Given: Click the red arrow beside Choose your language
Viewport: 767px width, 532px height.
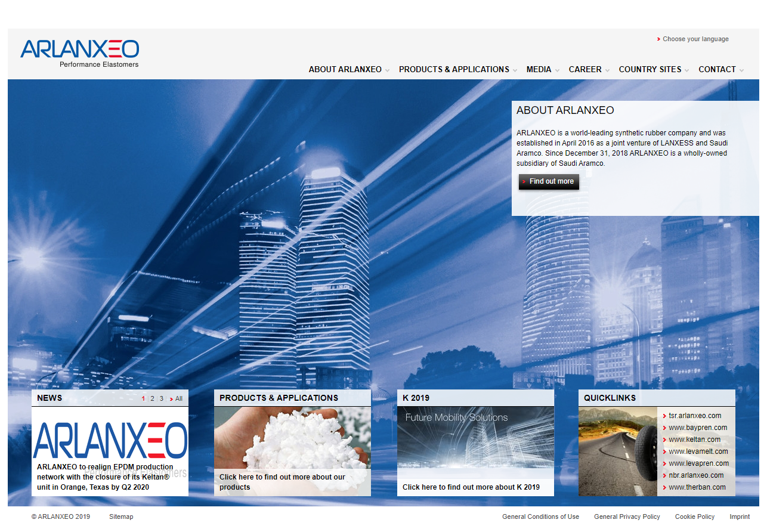Looking at the screenshot, I should pyautogui.click(x=658, y=39).
